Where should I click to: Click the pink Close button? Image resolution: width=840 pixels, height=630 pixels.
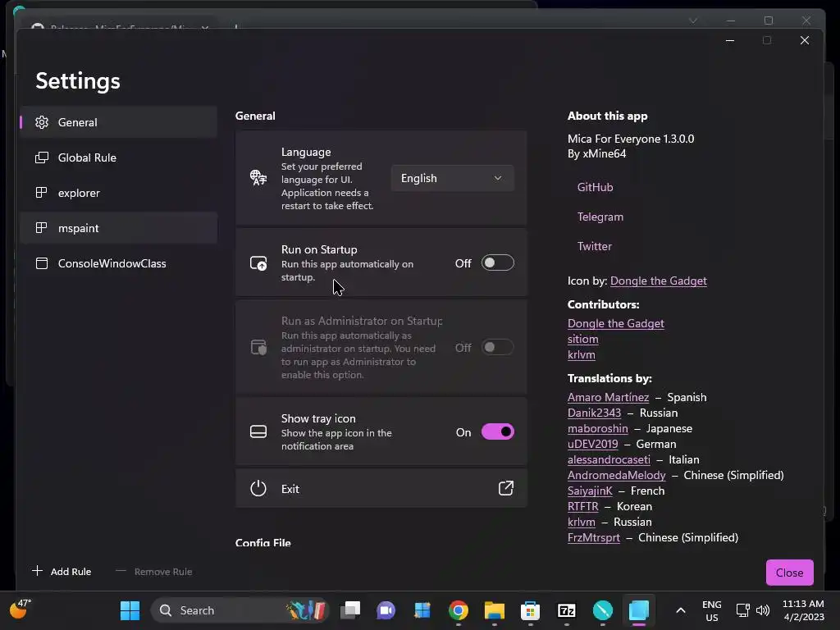tap(790, 573)
